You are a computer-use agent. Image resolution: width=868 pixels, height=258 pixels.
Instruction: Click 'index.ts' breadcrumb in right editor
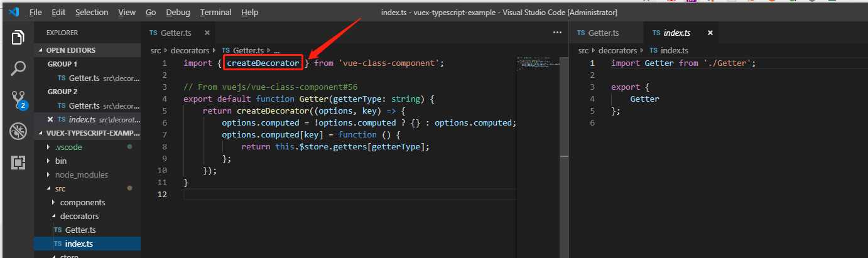669,50
